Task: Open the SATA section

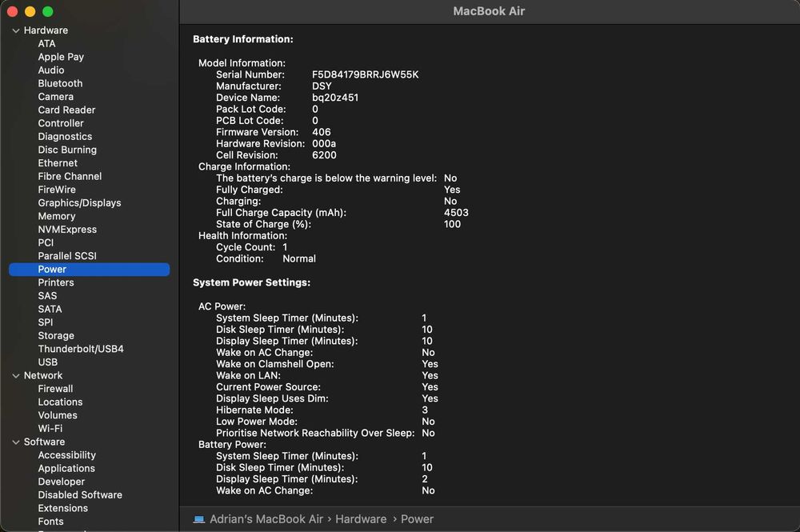Action: pos(50,309)
